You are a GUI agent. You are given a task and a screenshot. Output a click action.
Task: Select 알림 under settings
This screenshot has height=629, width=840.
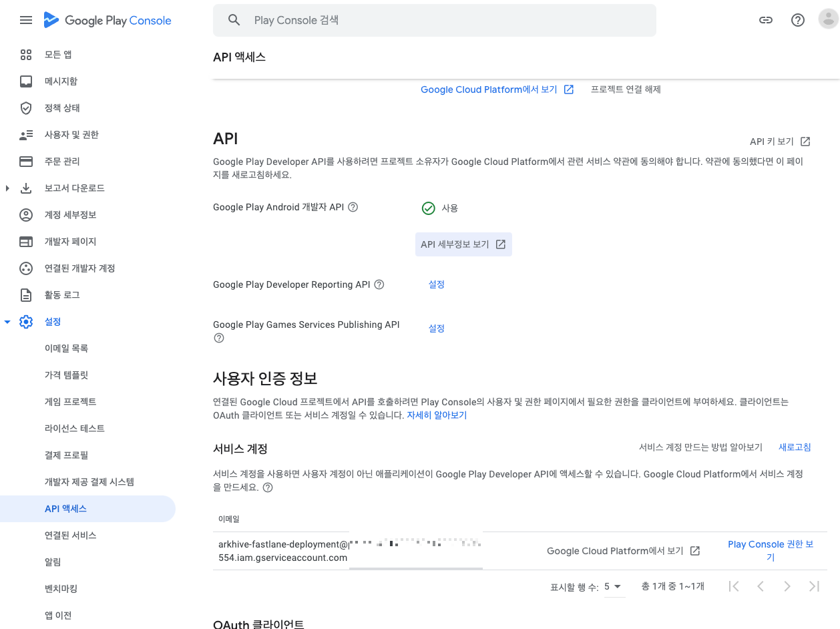coord(53,562)
